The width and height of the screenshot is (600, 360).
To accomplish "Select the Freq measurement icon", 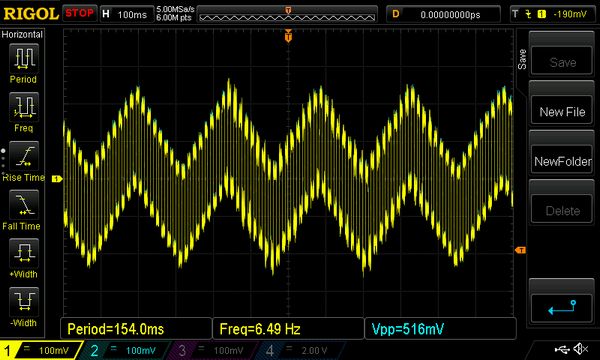I will [x=24, y=107].
